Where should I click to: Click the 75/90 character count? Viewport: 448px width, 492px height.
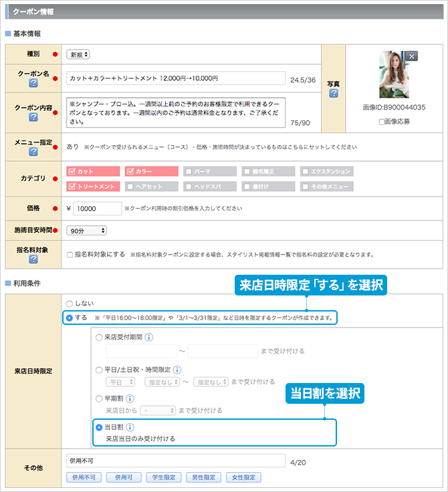[300, 123]
